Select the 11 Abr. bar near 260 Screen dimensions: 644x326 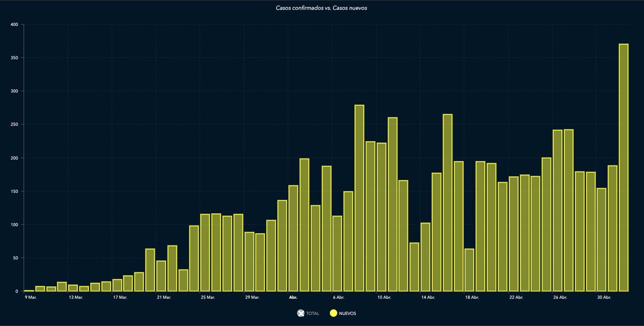pos(392,204)
